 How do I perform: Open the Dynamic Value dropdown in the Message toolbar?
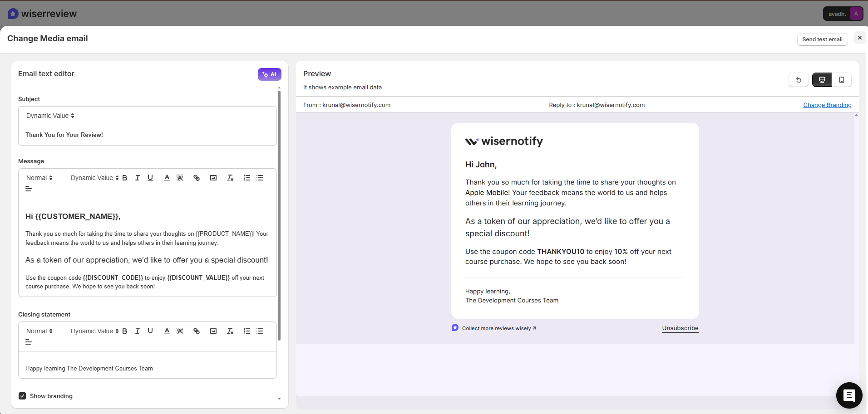pyautogui.click(x=94, y=177)
